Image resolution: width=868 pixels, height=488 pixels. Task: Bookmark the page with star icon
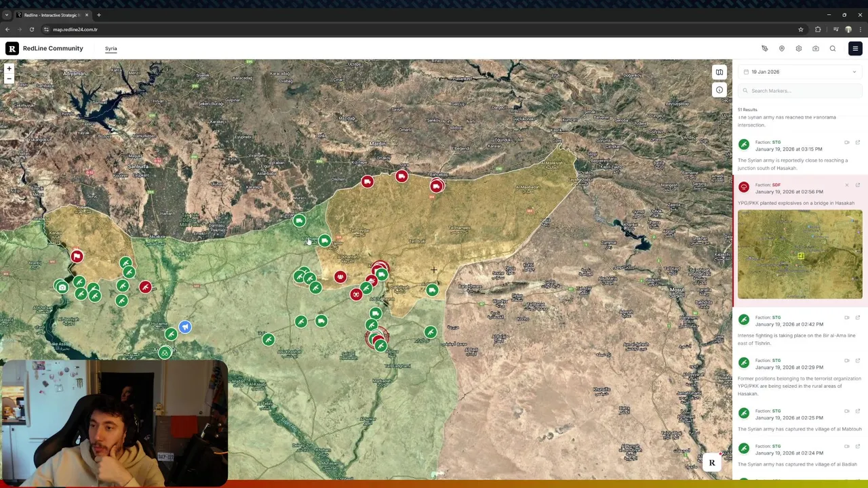(801, 29)
